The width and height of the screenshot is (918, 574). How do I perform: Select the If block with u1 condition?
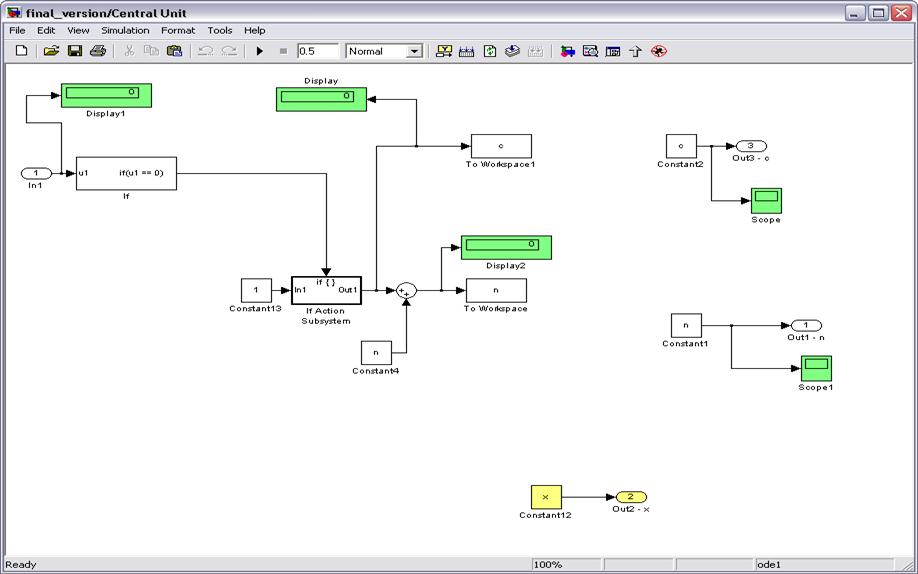[126, 173]
